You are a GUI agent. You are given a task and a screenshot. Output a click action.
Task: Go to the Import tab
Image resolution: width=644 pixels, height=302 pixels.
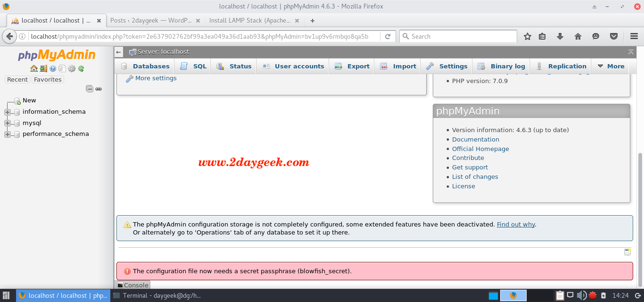tap(398, 66)
